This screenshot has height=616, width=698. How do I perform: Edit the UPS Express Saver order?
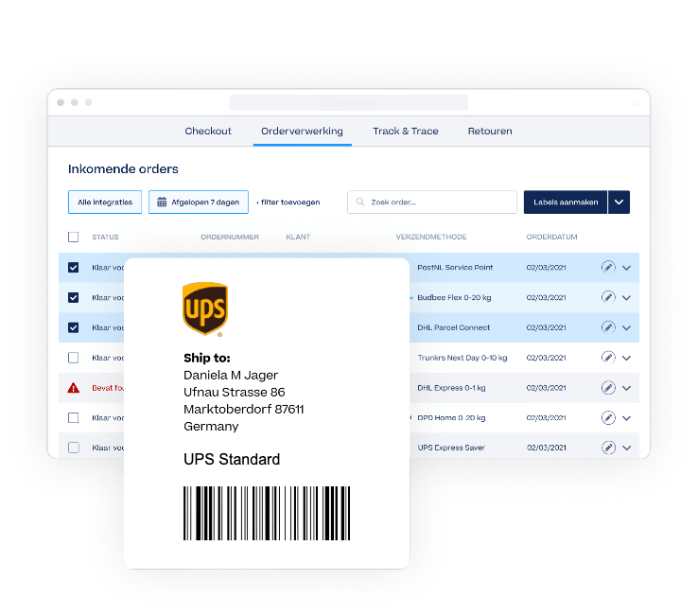(608, 448)
